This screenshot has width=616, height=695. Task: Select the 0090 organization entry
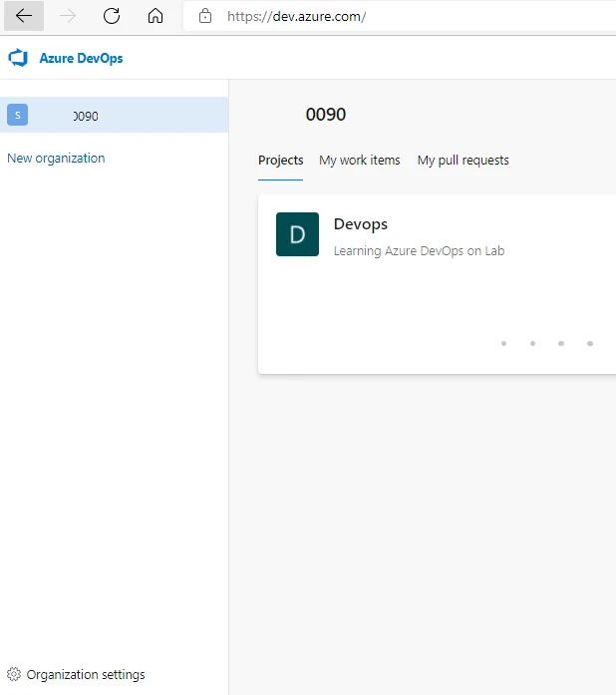[x=114, y=115]
